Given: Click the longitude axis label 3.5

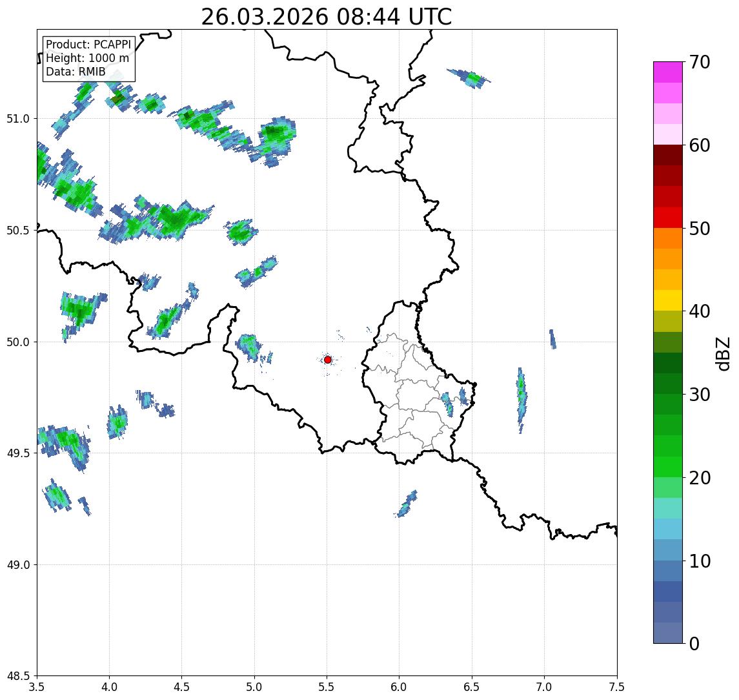Looking at the screenshot, I should coord(37,687).
